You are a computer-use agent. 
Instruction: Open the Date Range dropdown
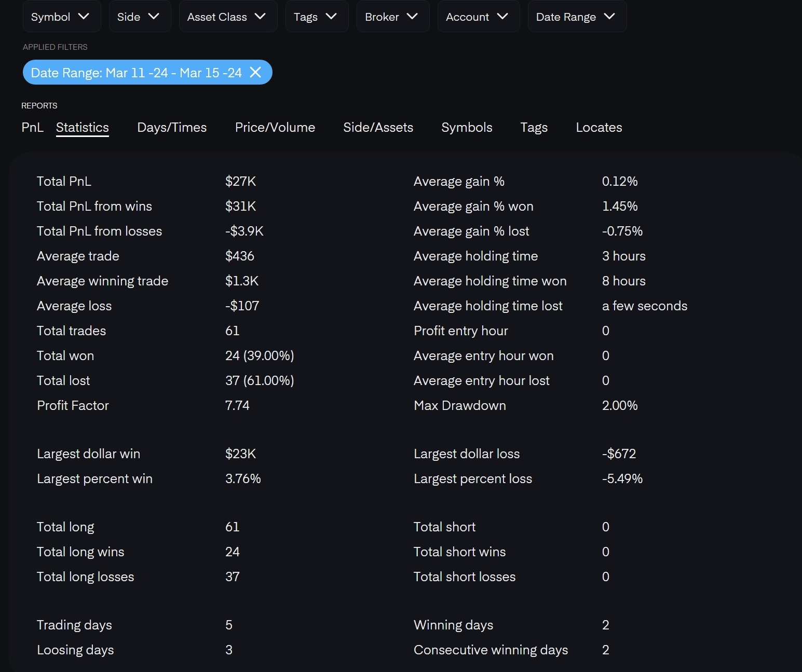[575, 17]
